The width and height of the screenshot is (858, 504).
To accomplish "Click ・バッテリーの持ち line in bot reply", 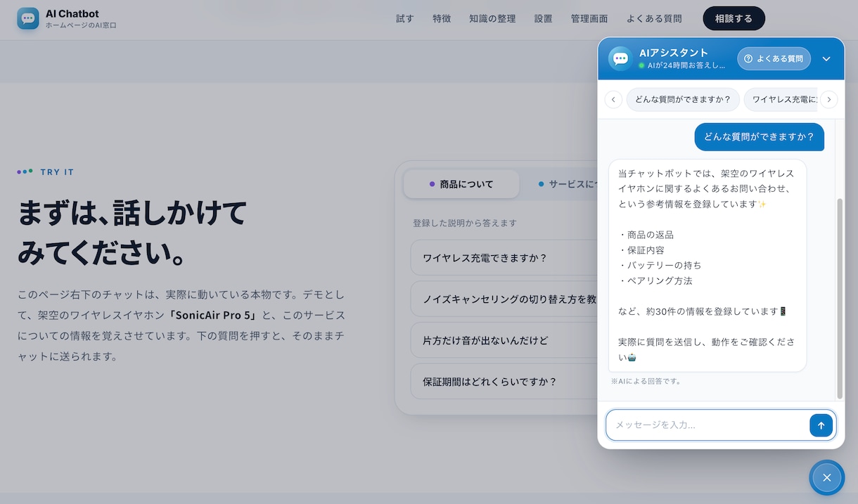I will pyautogui.click(x=660, y=266).
